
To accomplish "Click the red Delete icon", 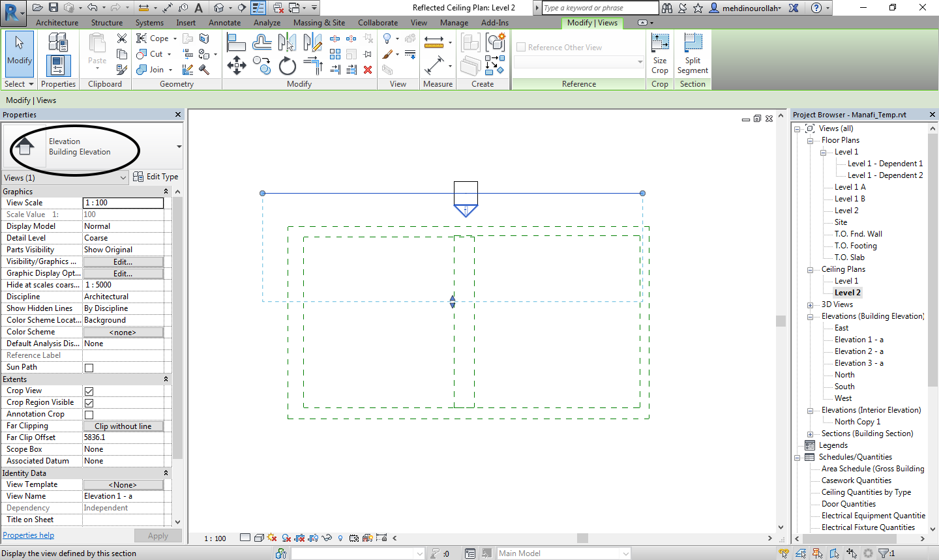I will coord(368,69).
